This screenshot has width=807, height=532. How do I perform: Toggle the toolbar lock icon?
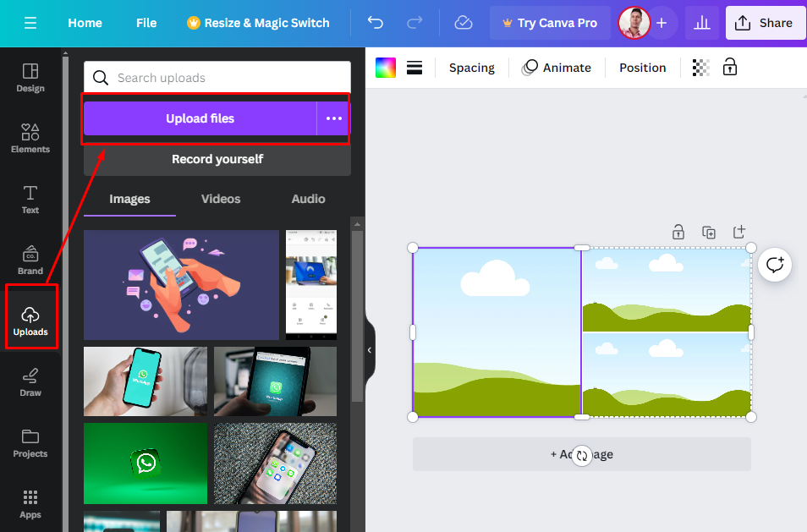coord(730,67)
